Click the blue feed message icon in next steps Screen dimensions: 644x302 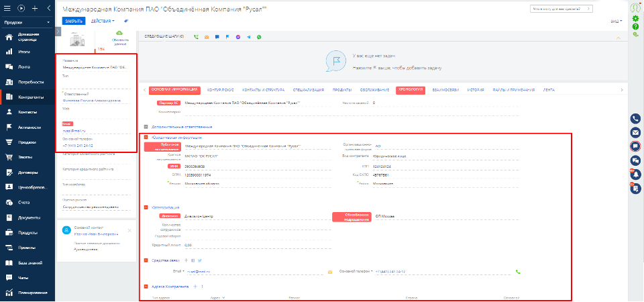point(217,37)
